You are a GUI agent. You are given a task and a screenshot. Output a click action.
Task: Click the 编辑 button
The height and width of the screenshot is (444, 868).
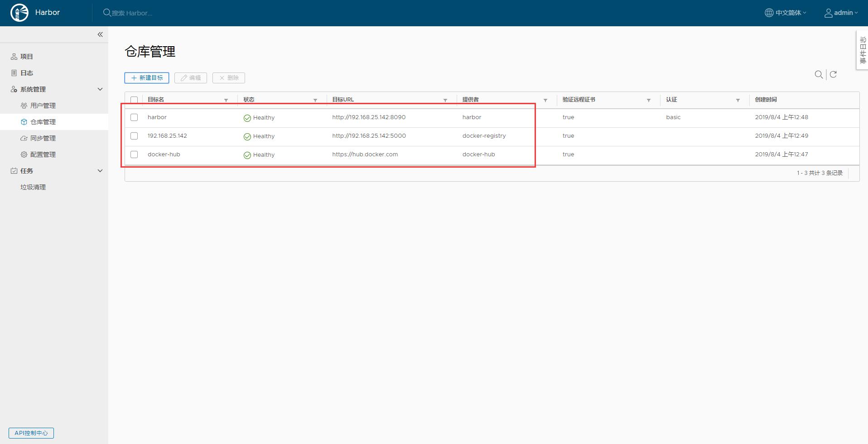191,78
